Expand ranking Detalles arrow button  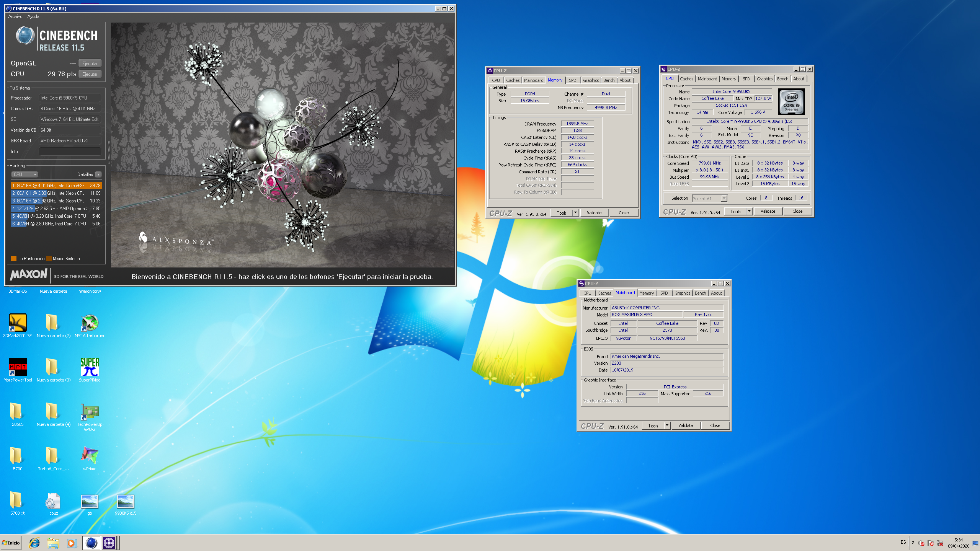coord(98,174)
